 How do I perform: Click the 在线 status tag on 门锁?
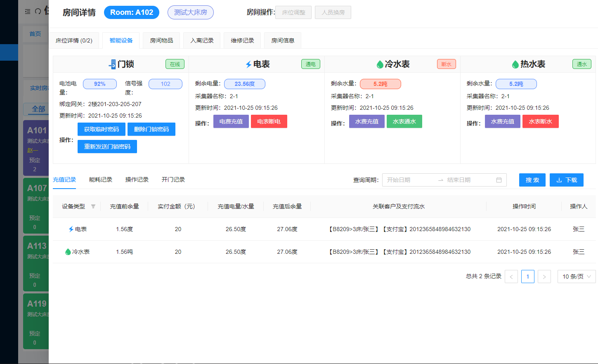click(x=175, y=64)
